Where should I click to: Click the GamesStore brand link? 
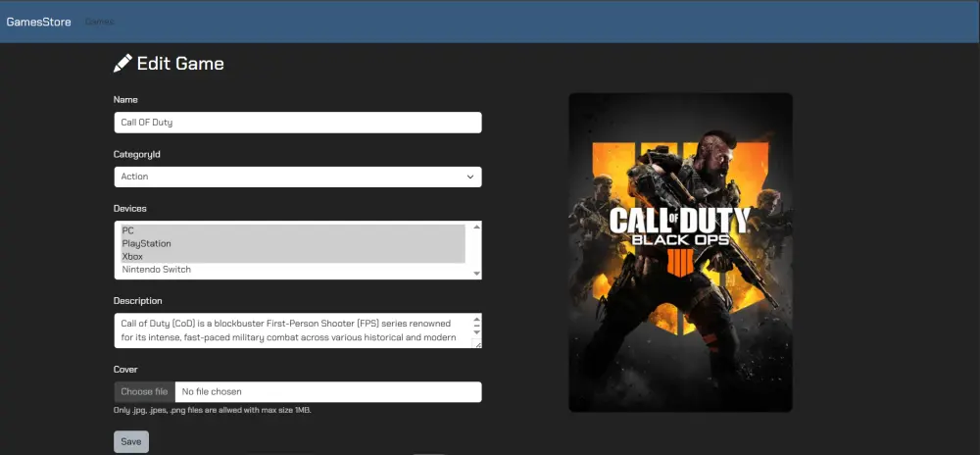pos(39,22)
